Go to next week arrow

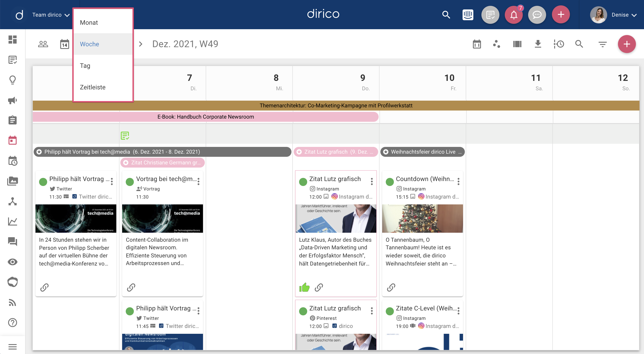(x=141, y=44)
